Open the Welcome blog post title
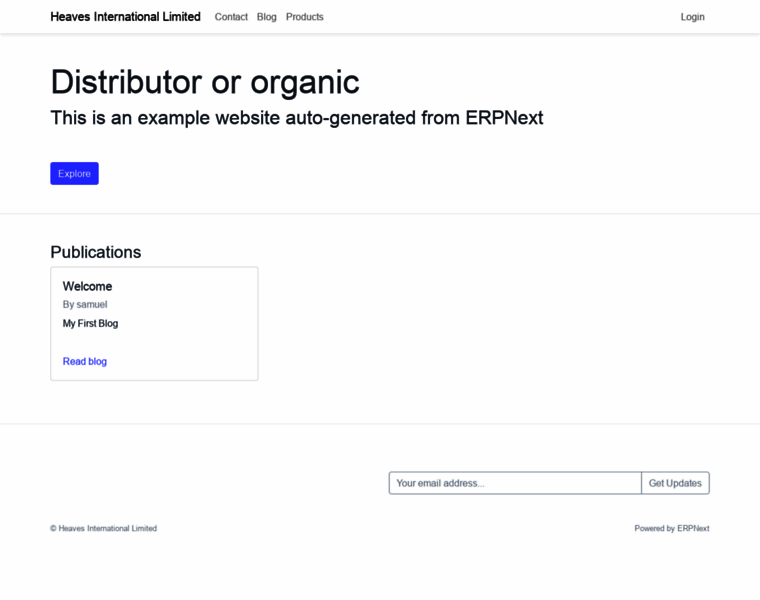 coord(87,286)
